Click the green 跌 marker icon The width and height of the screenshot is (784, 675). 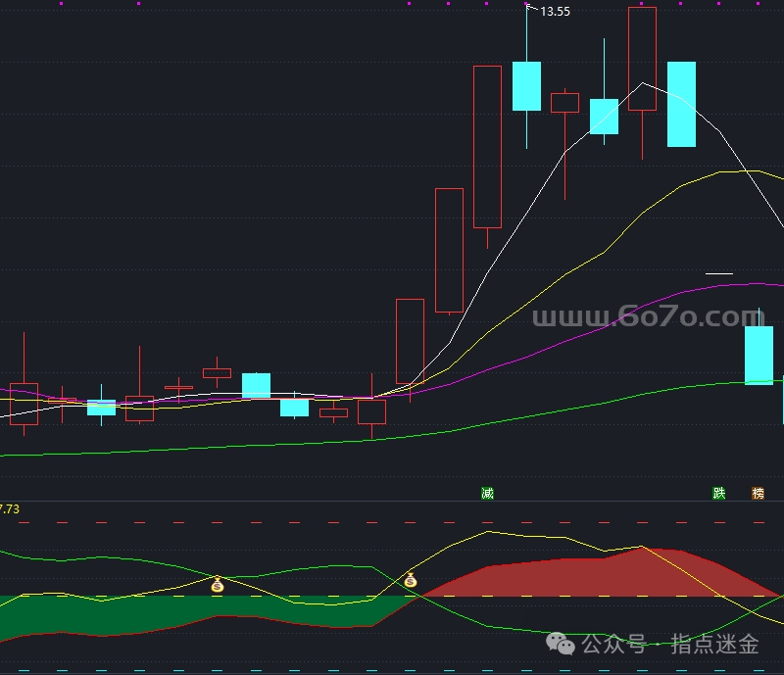(x=719, y=493)
